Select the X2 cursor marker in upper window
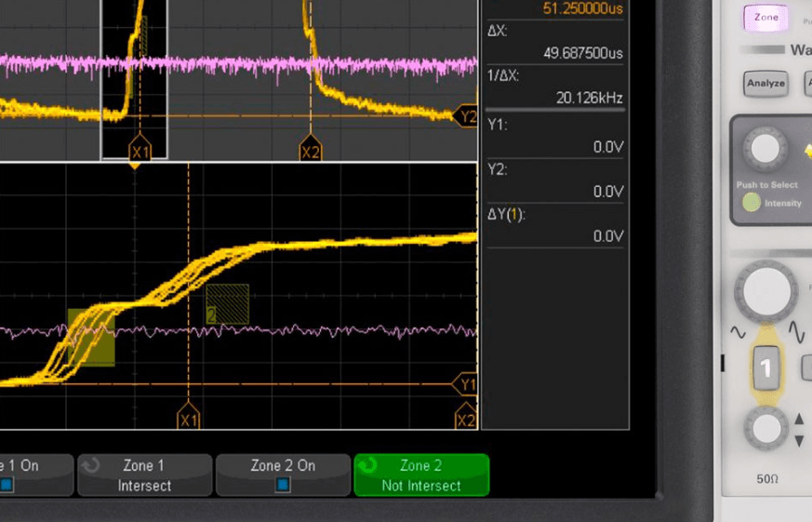 point(310,148)
